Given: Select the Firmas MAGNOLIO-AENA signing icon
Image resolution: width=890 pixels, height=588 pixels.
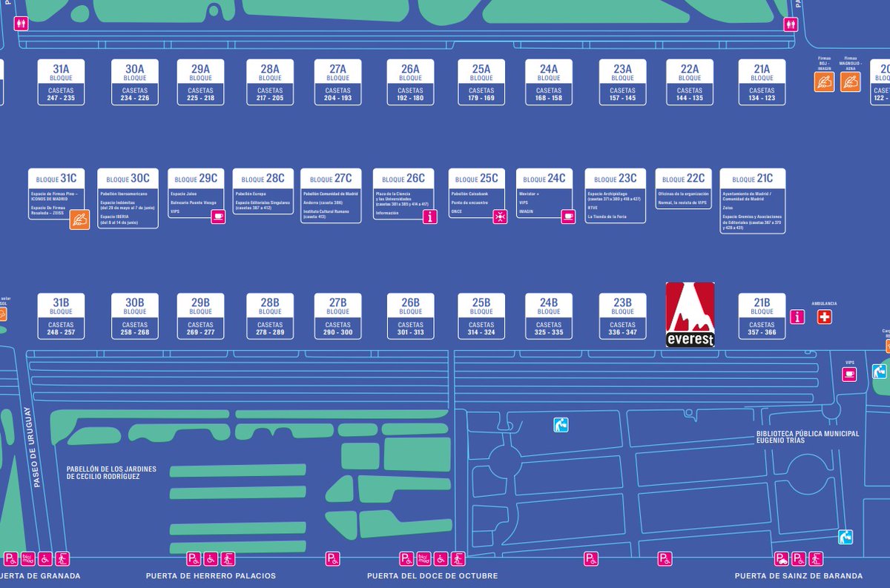Looking at the screenshot, I should 851,82.
